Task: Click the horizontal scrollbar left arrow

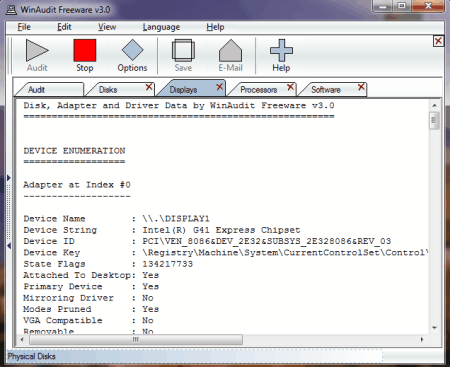Action: pyautogui.click(x=22, y=340)
